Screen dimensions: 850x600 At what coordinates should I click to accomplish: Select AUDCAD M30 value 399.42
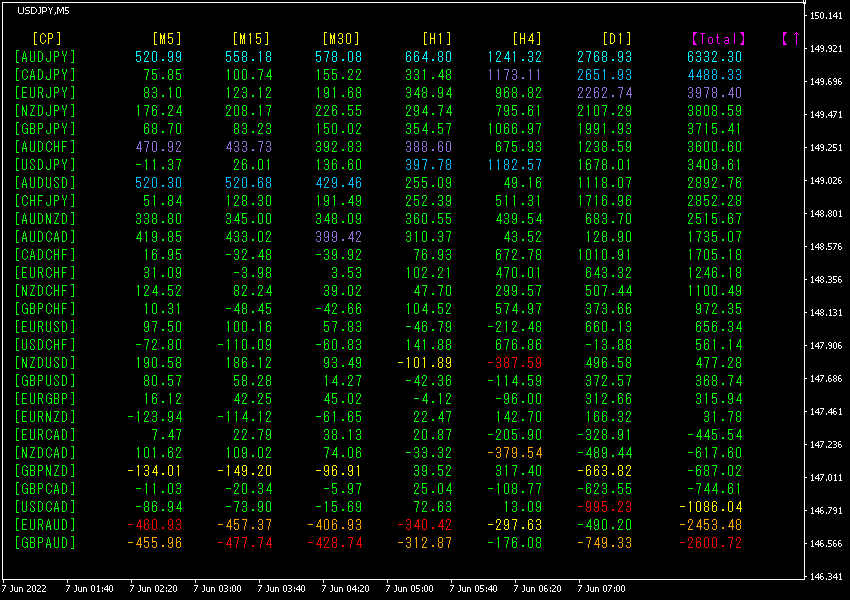[x=338, y=237]
